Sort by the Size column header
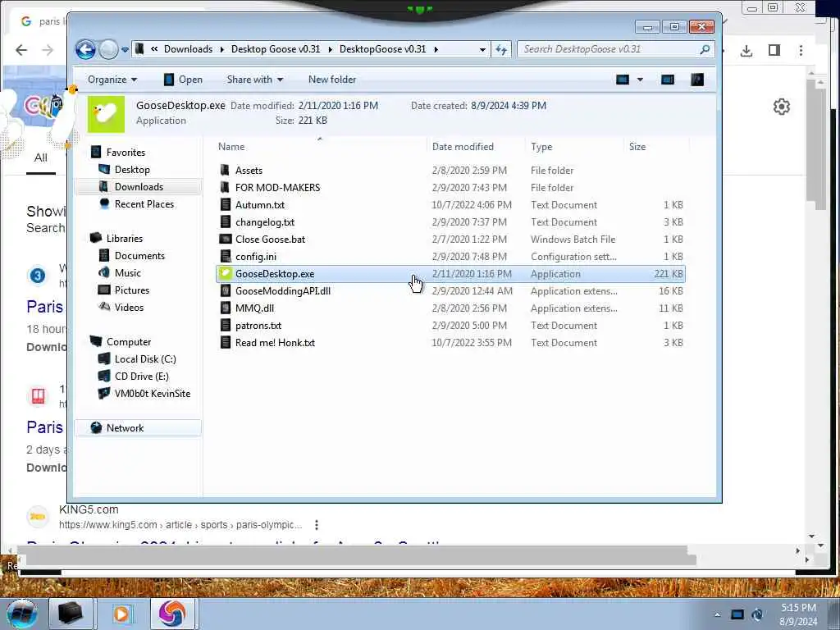 637,146
